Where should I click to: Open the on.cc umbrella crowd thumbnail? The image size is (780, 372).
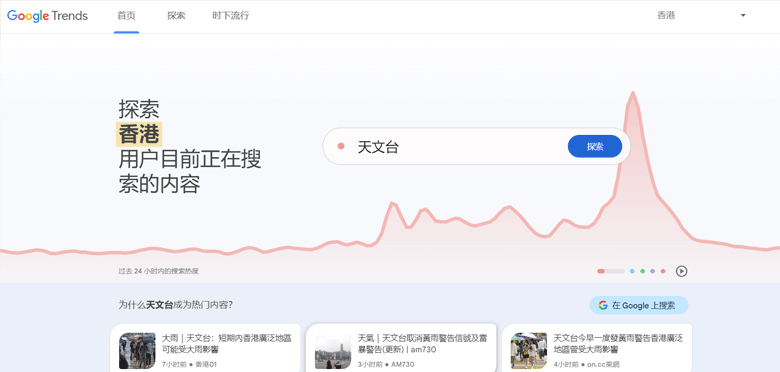529,351
